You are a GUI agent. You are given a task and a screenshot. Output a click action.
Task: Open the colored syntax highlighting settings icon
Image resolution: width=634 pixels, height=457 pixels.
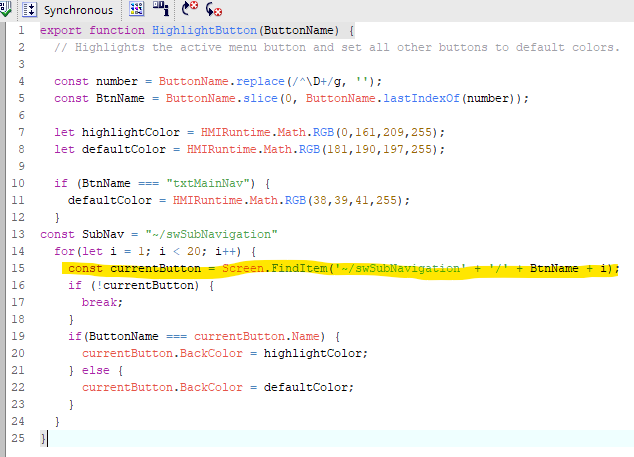click(137, 9)
